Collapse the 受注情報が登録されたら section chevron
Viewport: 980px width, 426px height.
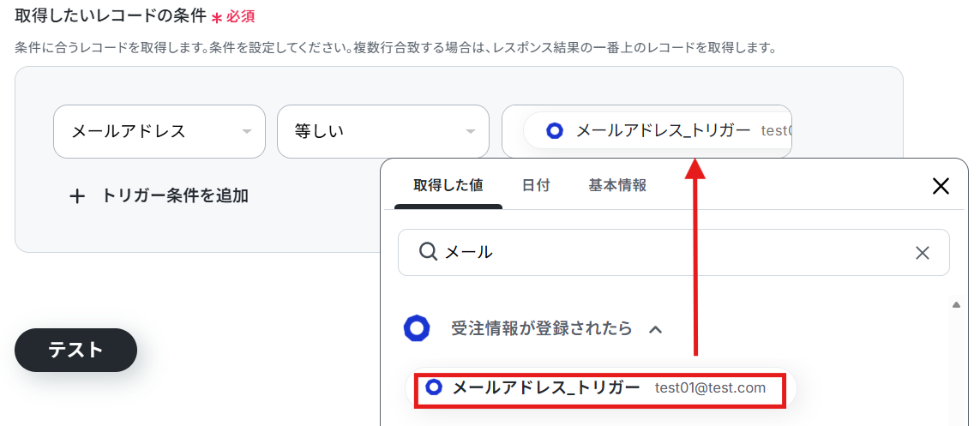click(656, 329)
